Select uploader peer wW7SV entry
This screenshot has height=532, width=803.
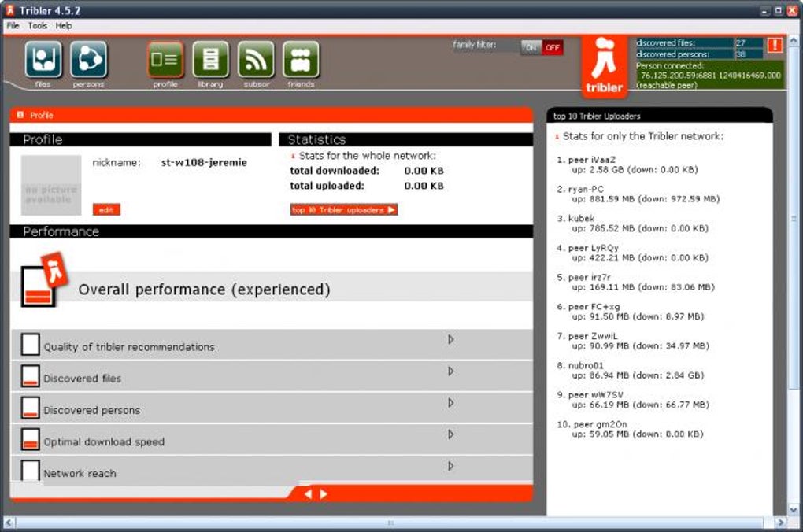[x=633, y=399]
